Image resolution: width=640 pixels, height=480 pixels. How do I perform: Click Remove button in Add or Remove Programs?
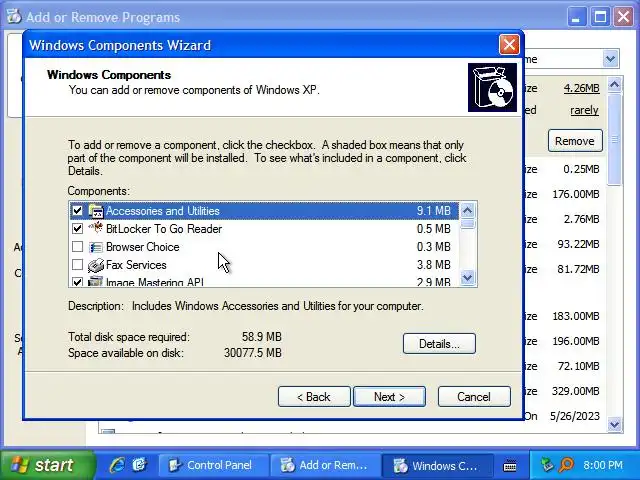coord(575,141)
